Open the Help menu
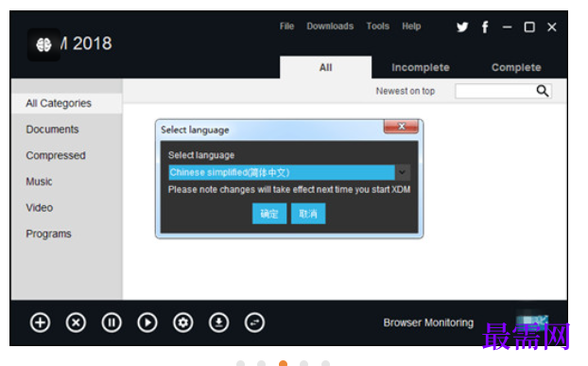Image resolution: width=588 pixels, height=366 pixels. 411,26
